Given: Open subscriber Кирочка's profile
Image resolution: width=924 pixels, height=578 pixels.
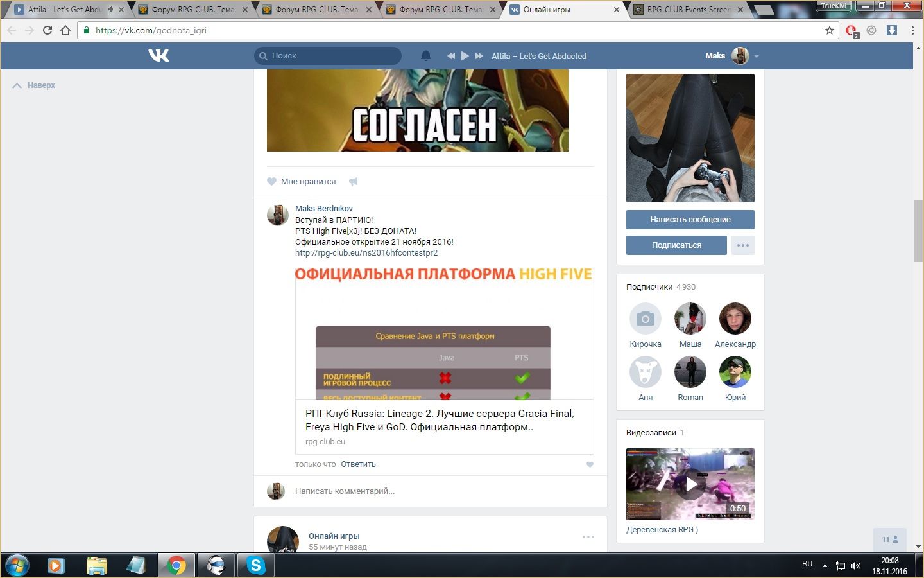Looking at the screenshot, I should click(646, 326).
